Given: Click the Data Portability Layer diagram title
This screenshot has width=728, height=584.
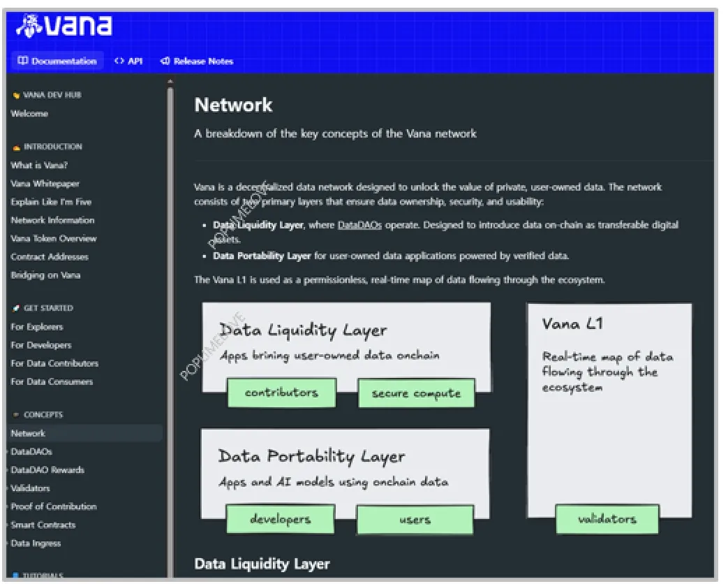Looking at the screenshot, I should coord(311,456).
